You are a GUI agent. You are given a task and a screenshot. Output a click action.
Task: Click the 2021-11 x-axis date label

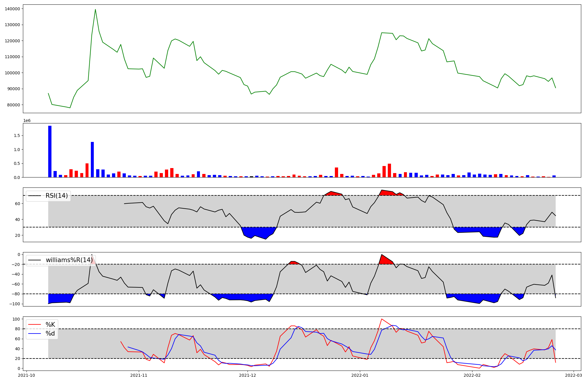tap(139, 375)
